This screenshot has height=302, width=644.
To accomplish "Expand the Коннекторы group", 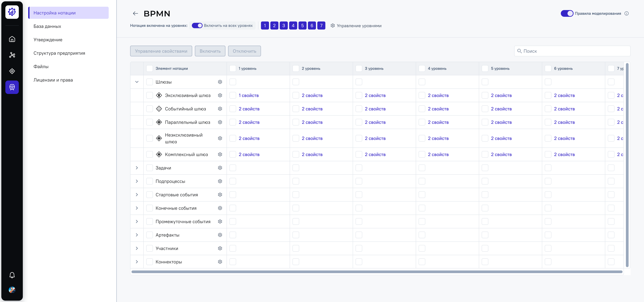I will pyautogui.click(x=137, y=262).
